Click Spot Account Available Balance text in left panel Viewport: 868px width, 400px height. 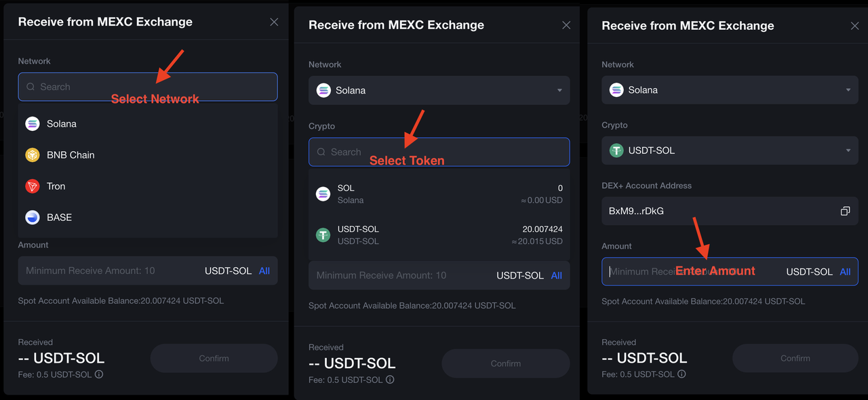pyautogui.click(x=121, y=300)
